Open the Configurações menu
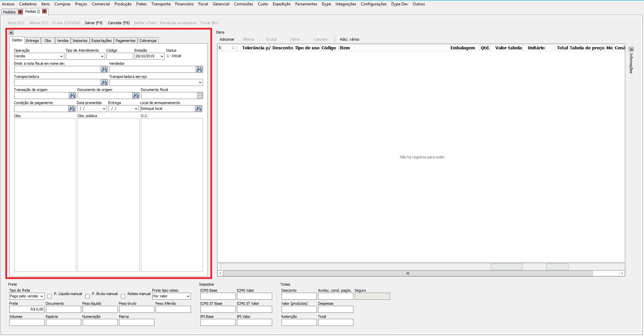The image size is (644, 336). coord(374,4)
